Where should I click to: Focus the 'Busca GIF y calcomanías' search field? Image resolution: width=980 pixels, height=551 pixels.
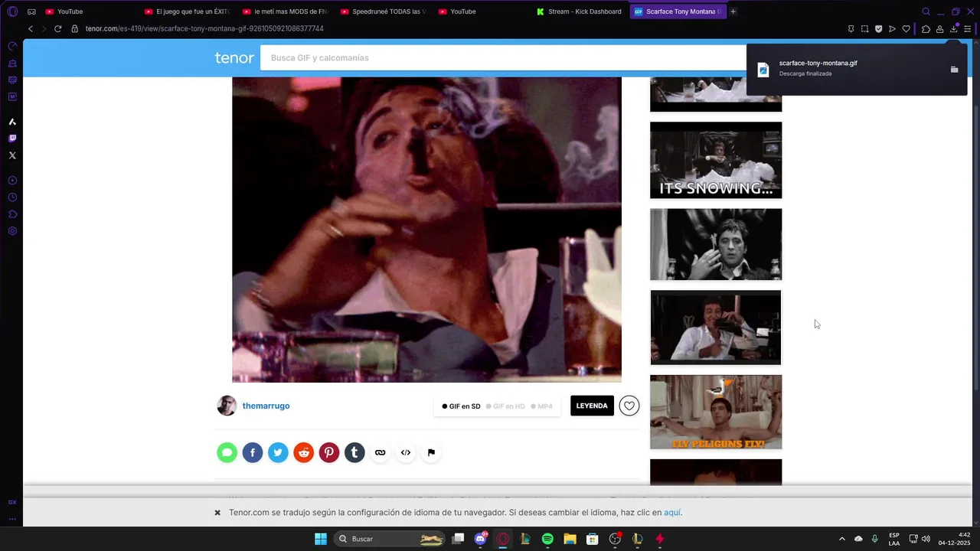point(501,58)
